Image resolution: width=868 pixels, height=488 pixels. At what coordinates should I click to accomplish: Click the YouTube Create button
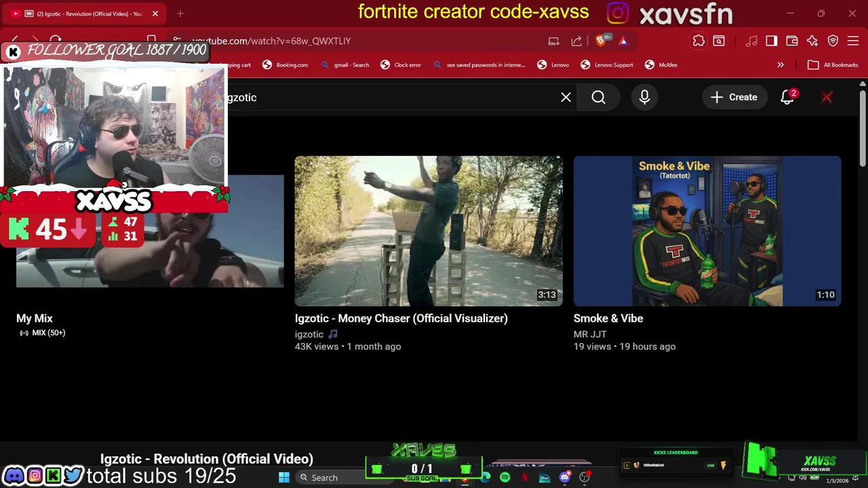point(734,97)
